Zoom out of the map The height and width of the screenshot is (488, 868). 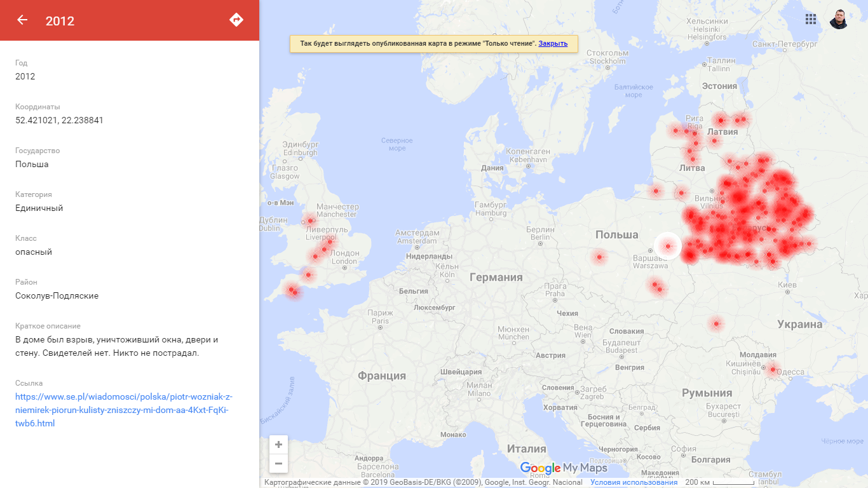point(278,463)
